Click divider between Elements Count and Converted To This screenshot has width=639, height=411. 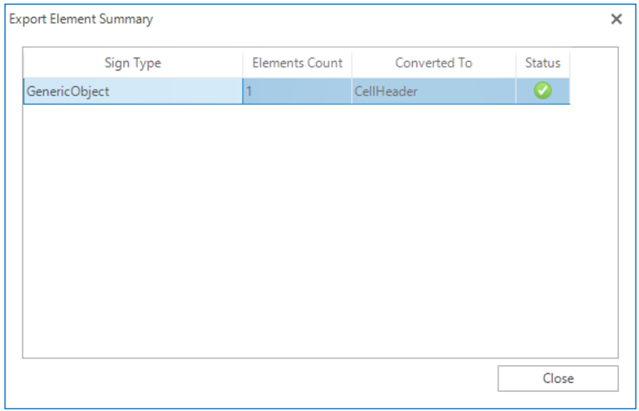(x=352, y=63)
